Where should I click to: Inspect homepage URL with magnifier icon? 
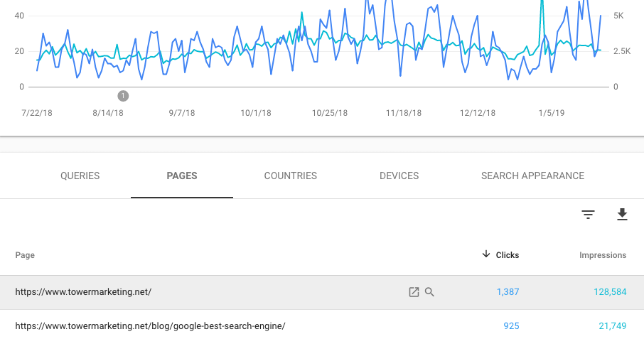[x=429, y=292]
